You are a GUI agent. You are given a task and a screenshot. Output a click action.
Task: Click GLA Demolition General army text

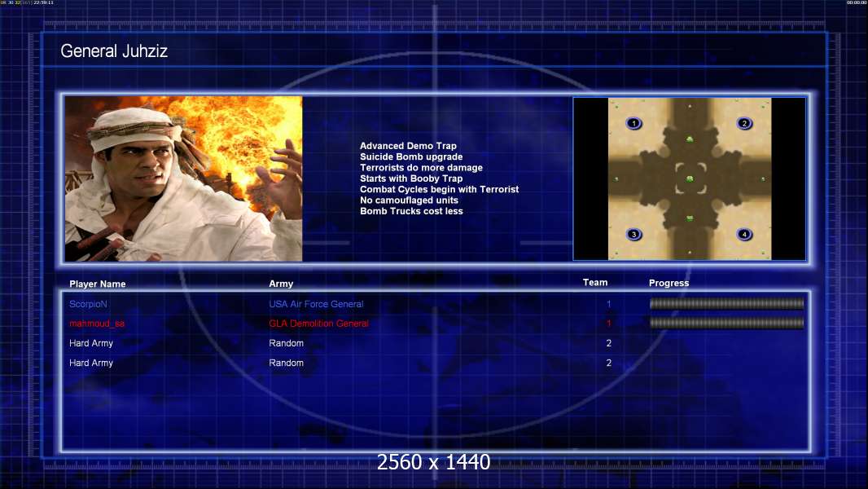click(x=319, y=324)
